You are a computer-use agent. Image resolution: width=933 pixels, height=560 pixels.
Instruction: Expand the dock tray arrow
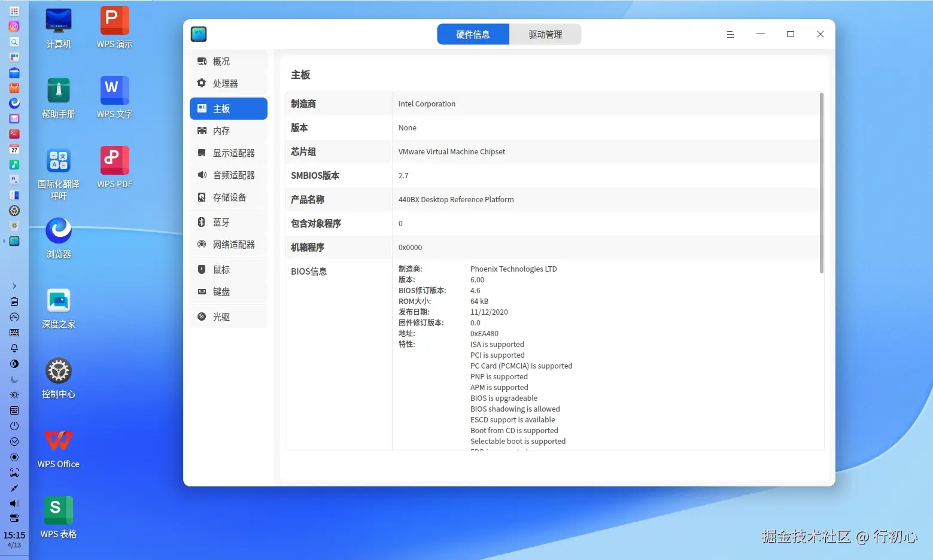point(14,286)
